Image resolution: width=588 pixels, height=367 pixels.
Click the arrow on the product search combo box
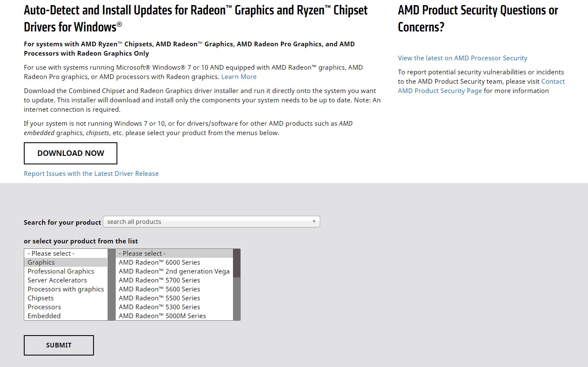click(x=314, y=222)
